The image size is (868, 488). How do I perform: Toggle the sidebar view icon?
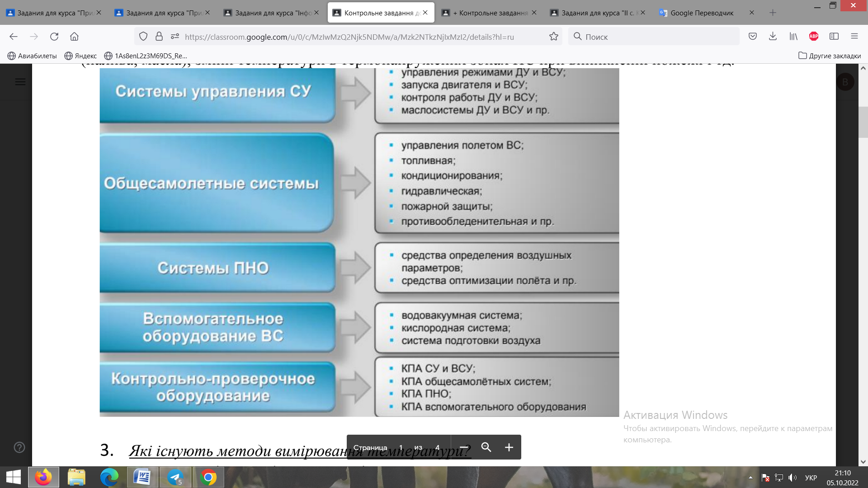834,37
